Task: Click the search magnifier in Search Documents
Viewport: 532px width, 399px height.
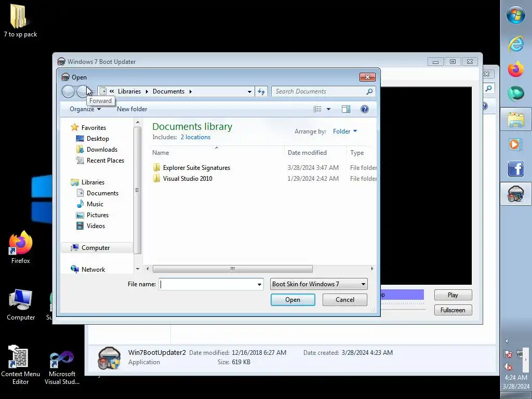Action: (x=369, y=91)
